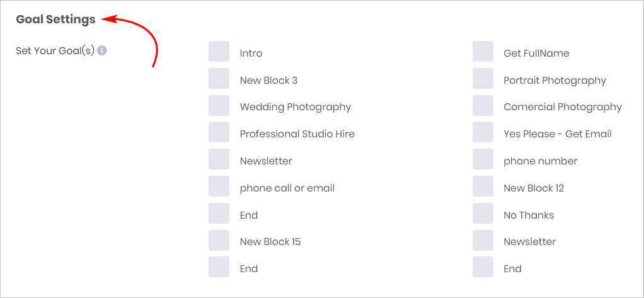Click the Set Your Goal(s) label

55,51
